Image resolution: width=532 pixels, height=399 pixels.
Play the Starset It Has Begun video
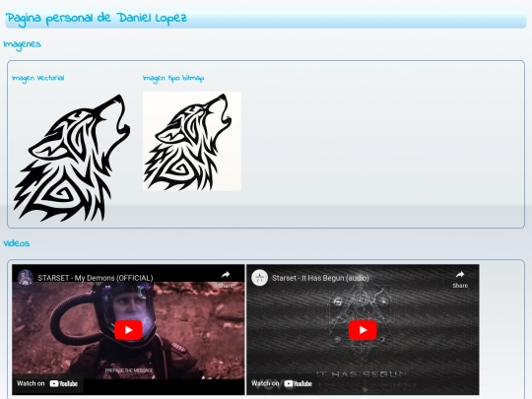pos(363,330)
